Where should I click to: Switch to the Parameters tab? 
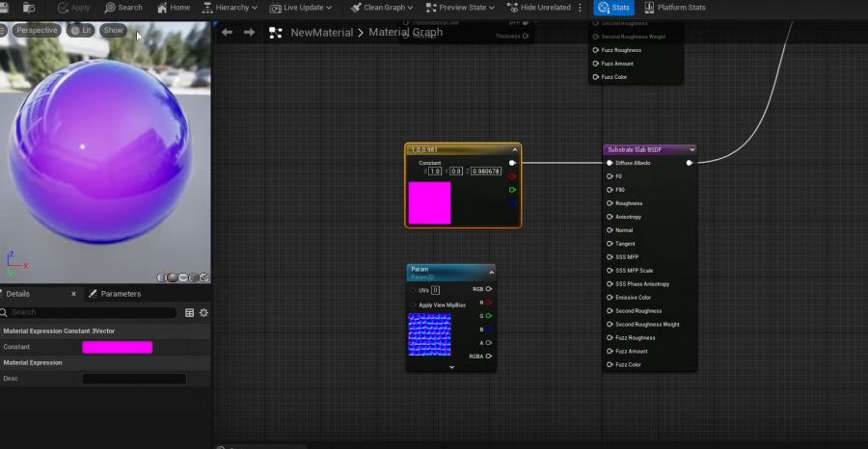(x=115, y=294)
